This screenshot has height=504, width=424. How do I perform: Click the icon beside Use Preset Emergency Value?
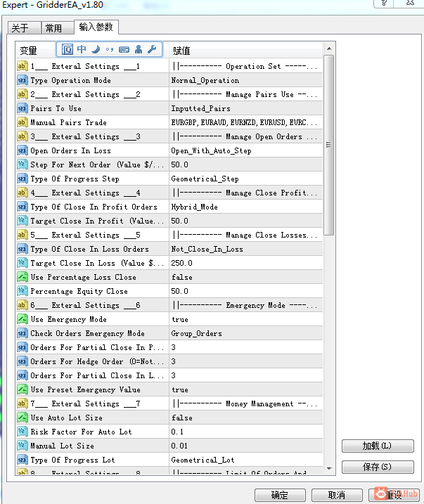pyautogui.click(x=23, y=389)
